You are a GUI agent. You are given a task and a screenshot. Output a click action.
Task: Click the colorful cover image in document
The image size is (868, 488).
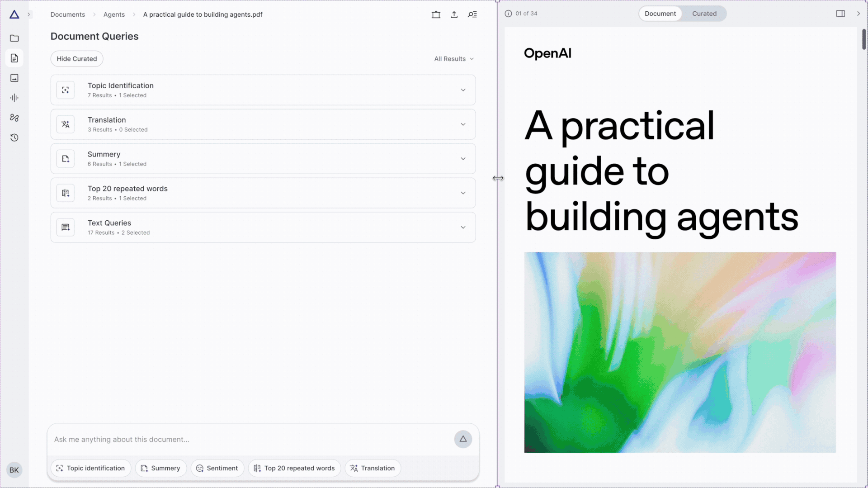tap(680, 352)
